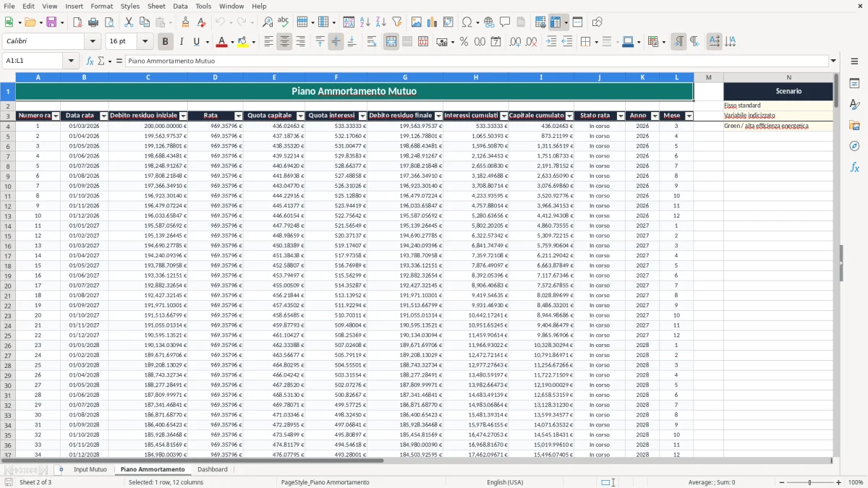Toggle Center Vertically alignment
This screenshot has height=488, width=868.
336,42
